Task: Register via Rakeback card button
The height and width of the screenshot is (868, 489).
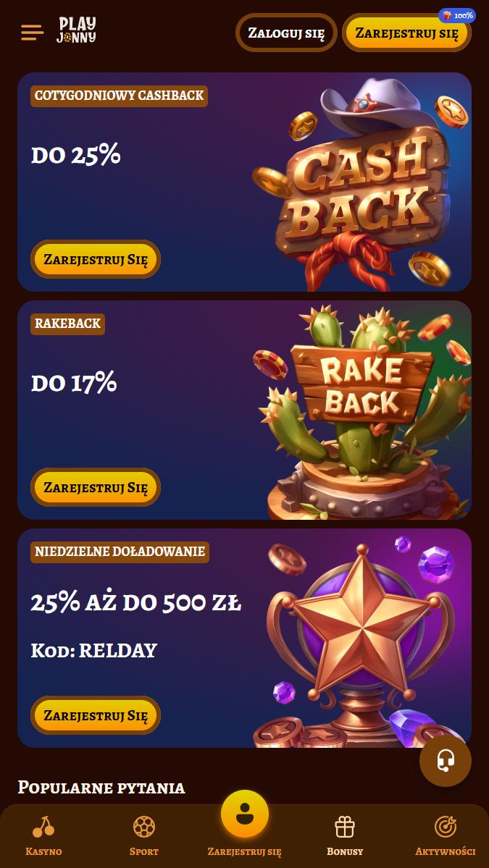Action: (95, 487)
